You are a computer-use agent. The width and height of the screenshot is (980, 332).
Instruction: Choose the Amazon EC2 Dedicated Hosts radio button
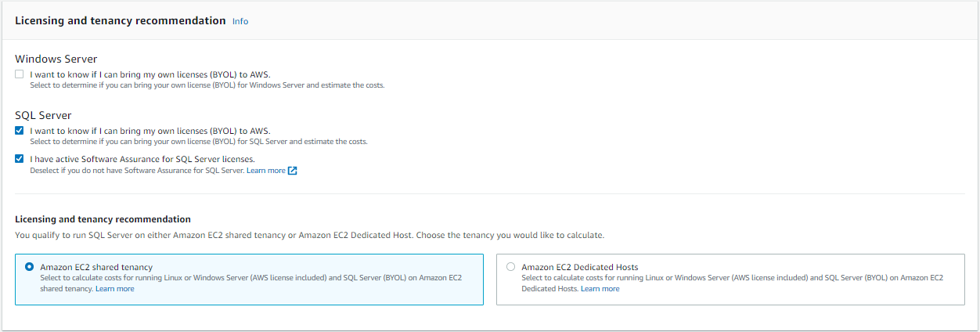tap(511, 267)
